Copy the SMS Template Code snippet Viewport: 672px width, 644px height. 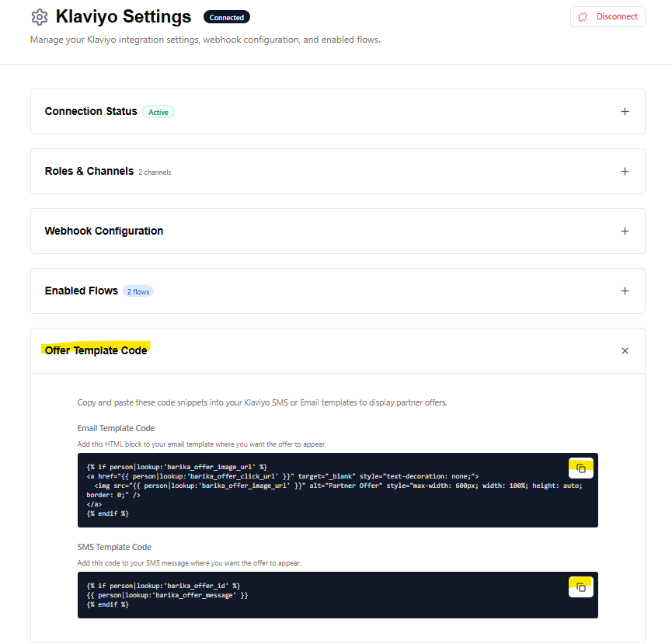(x=580, y=587)
